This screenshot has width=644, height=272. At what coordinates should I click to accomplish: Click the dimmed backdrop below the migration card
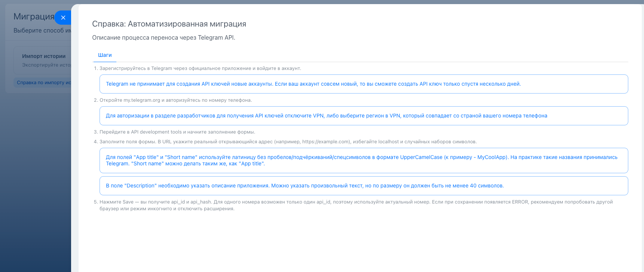click(x=36, y=180)
